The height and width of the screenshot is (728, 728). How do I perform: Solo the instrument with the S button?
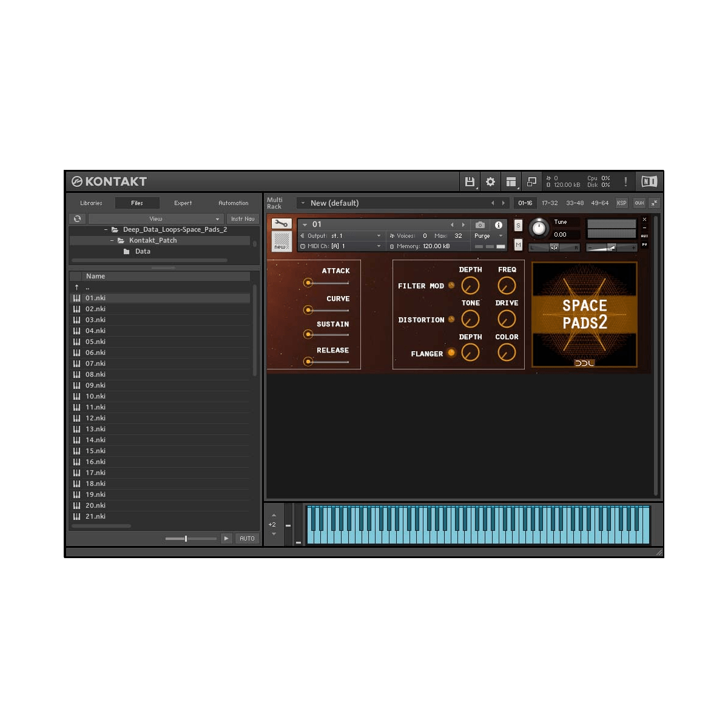(518, 225)
